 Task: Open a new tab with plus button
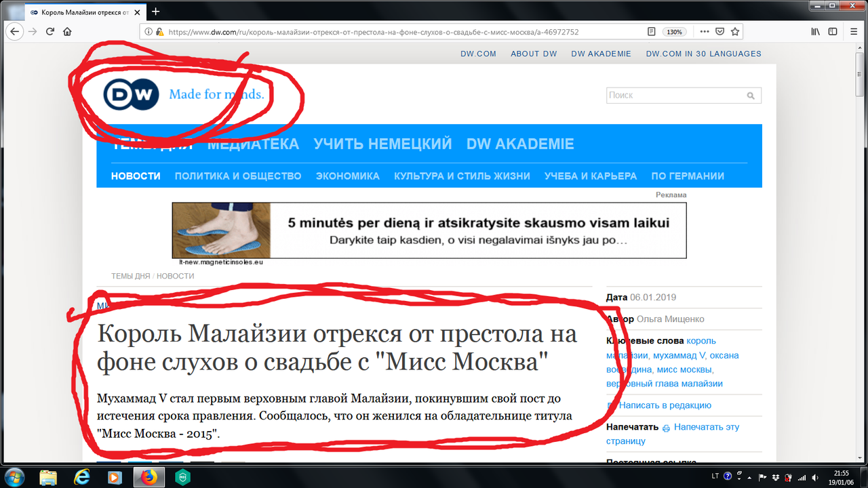[x=155, y=12]
